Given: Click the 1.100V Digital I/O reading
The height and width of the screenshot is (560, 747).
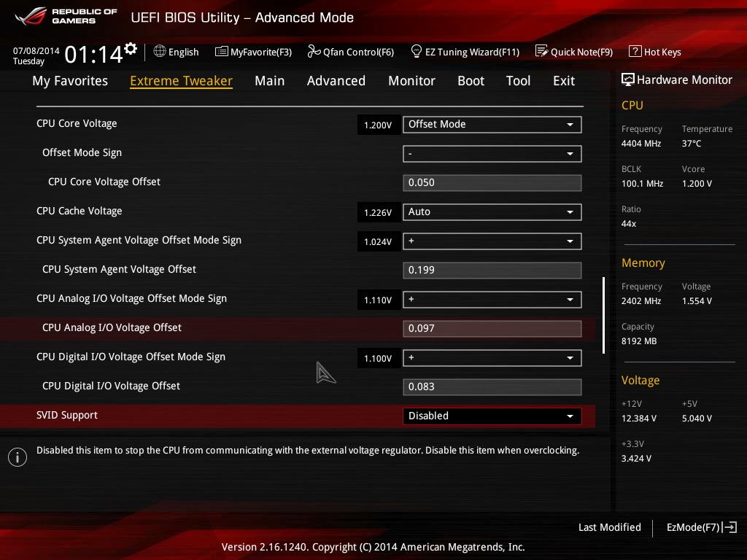Looking at the screenshot, I should pyautogui.click(x=378, y=359).
